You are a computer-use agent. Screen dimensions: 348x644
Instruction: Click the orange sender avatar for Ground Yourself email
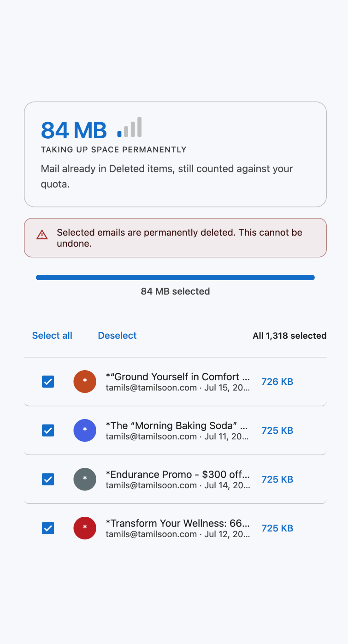coord(85,382)
